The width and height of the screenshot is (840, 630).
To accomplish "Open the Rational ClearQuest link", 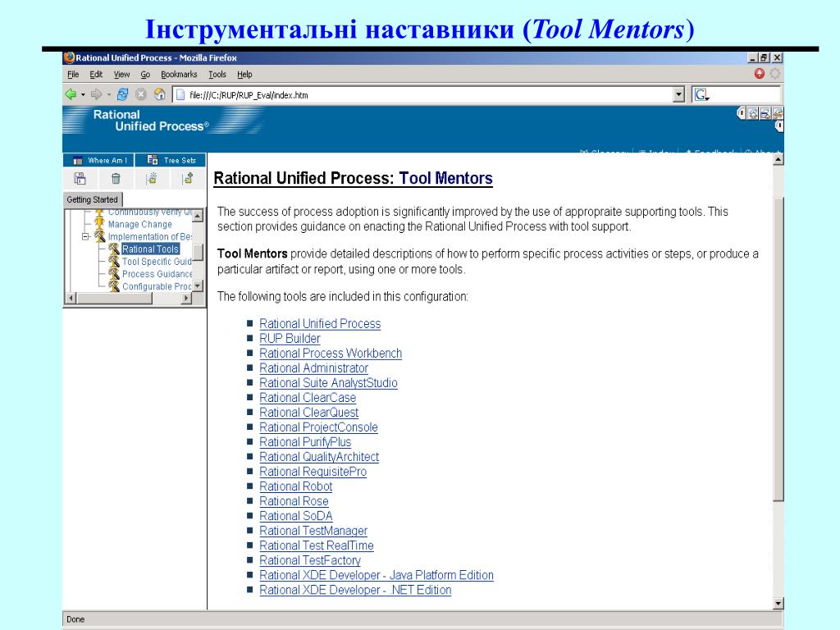I will [308, 413].
